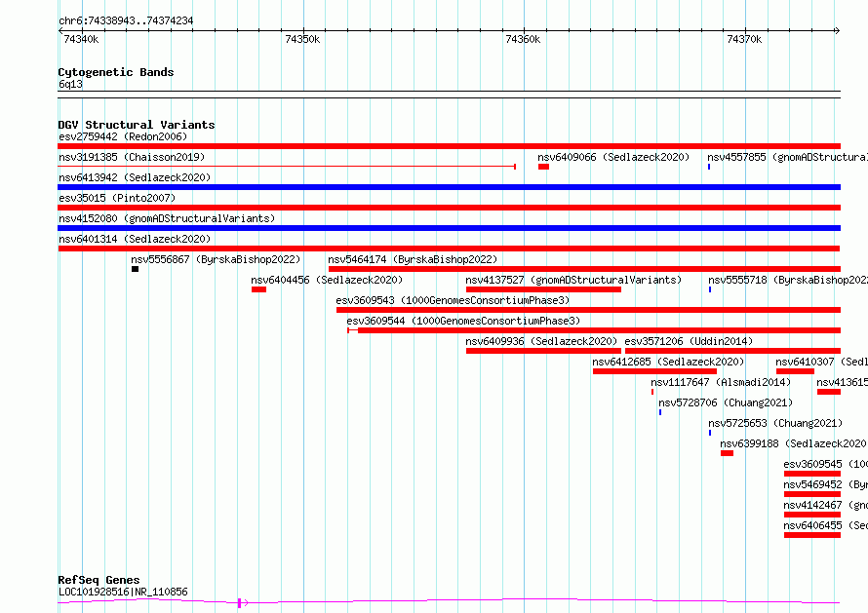Click the 74360k ruler tick label
Image resolution: width=868 pixels, height=613 pixels.
pyautogui.click(x=523, y=39)
